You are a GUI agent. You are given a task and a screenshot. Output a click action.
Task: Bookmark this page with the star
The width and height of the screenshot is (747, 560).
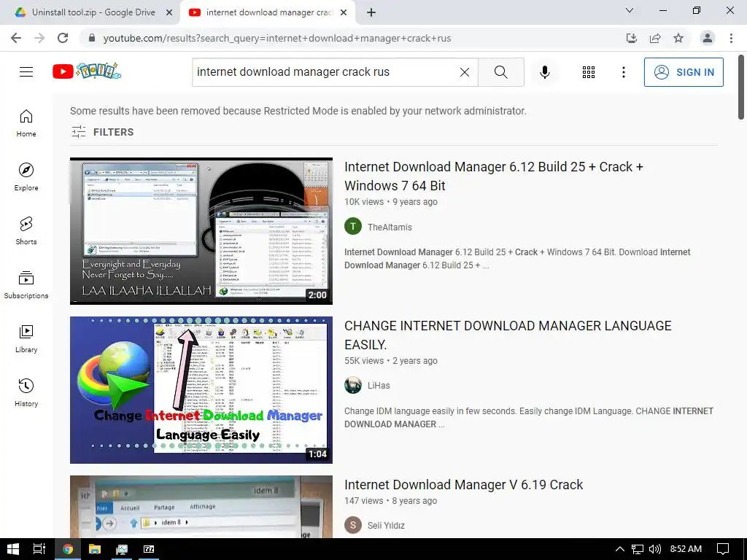[678, 38]
